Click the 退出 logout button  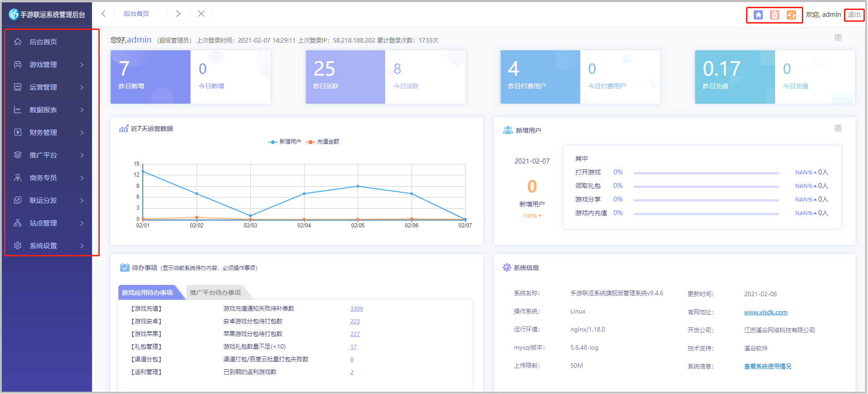[854, 14]
